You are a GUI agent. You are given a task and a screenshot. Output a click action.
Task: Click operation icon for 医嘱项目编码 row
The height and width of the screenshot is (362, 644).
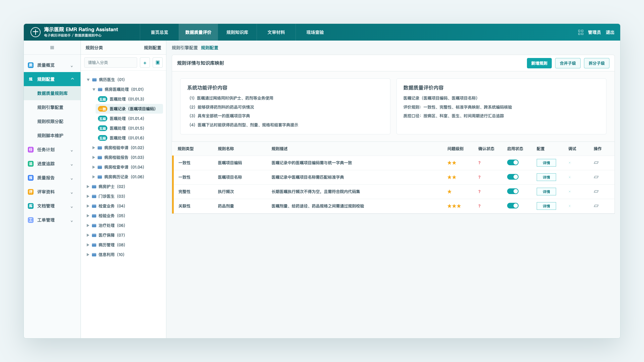[596, 163]
